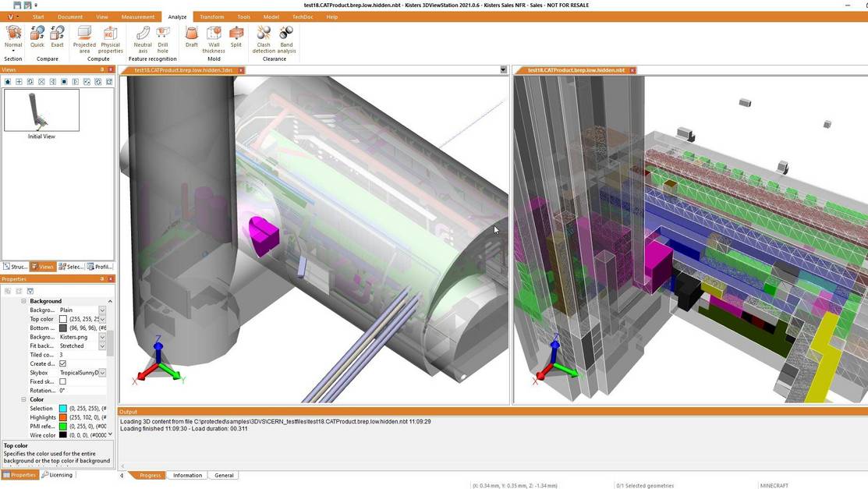This screenshot has height=489, width=868.
Task: Open the V application menu
Action: tap(12, 16)
